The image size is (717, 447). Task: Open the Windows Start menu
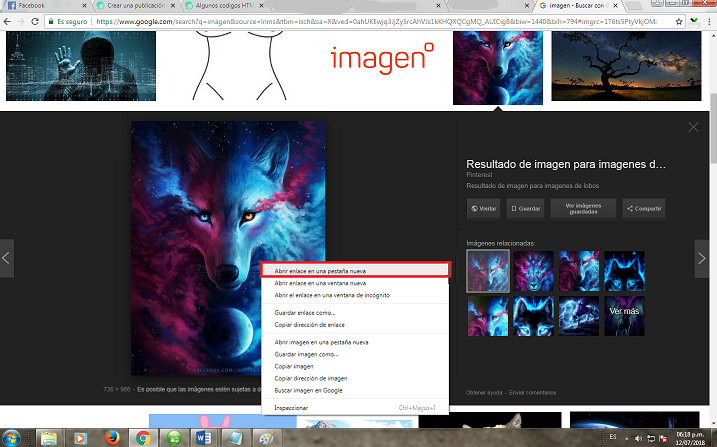click(x=12, y=438)
